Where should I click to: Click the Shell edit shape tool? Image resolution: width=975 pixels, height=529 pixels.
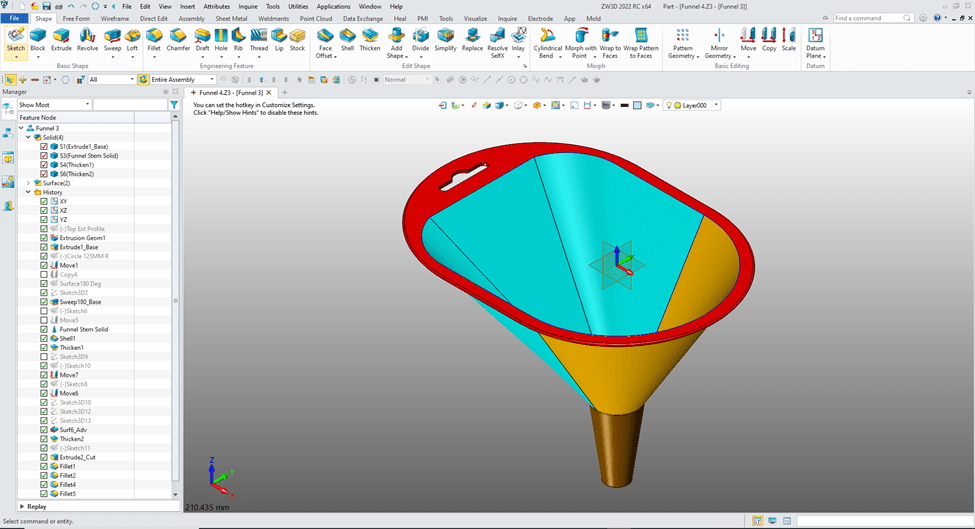click(x=347, y=39)
